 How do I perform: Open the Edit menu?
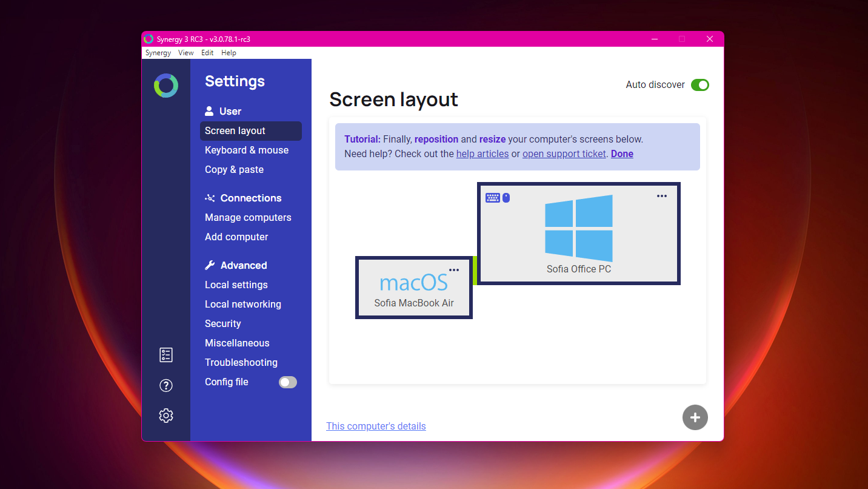(207, 53)
